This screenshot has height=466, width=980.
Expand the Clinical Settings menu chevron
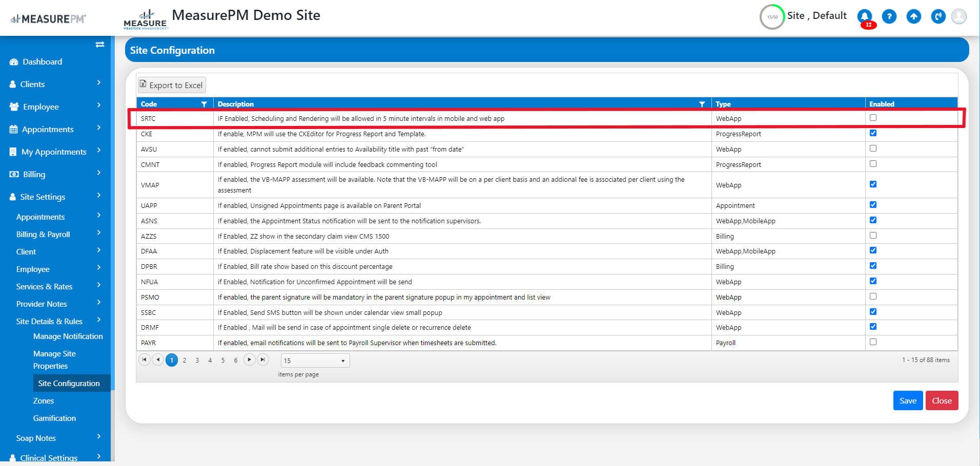point(99,456)
